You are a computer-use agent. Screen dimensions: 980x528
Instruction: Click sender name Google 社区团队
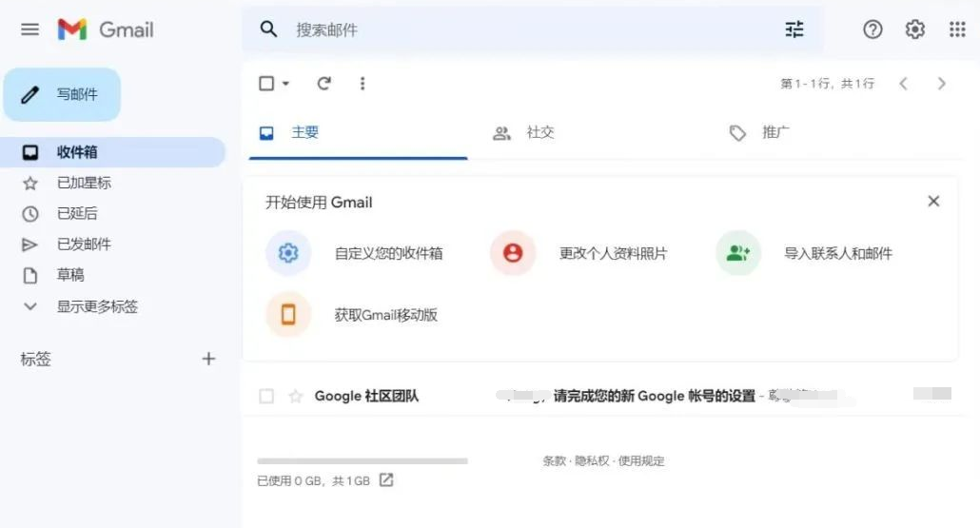pos(366,396)
